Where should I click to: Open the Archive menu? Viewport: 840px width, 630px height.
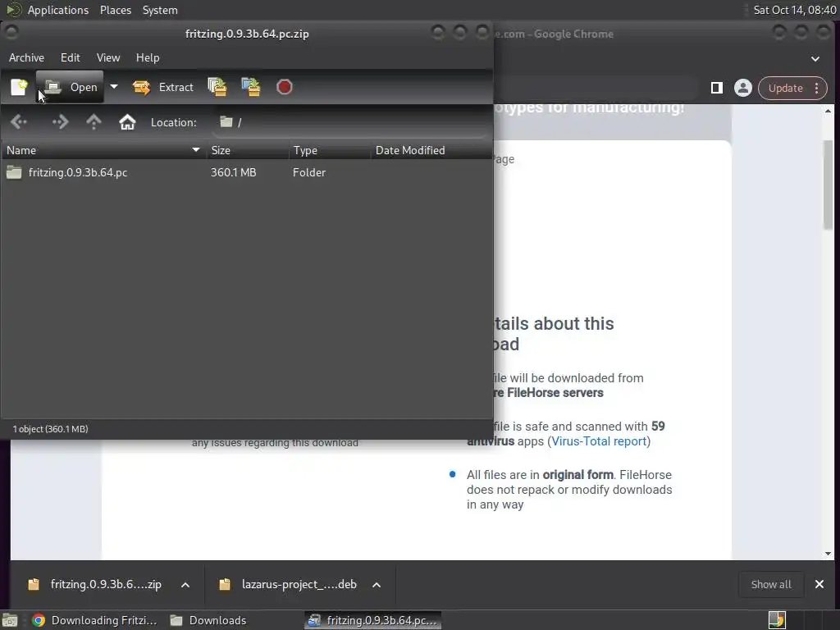(26, 58)
